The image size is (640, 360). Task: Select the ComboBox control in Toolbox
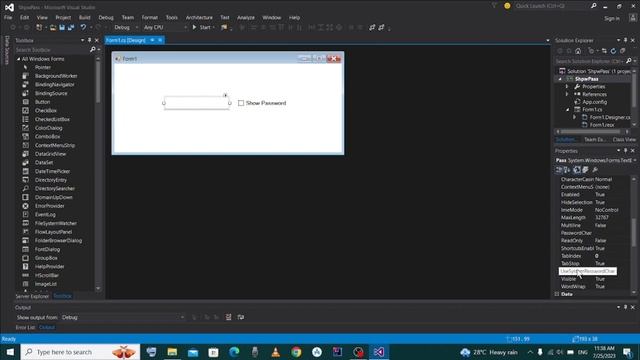[47, 137]
